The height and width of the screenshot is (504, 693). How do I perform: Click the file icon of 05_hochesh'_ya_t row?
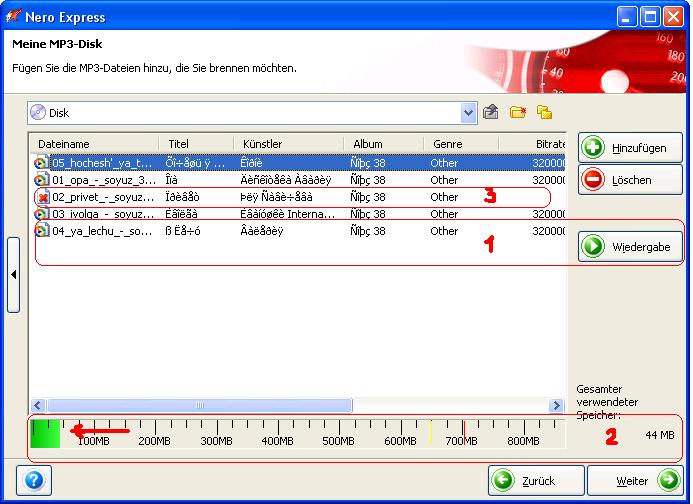[41, 163]
